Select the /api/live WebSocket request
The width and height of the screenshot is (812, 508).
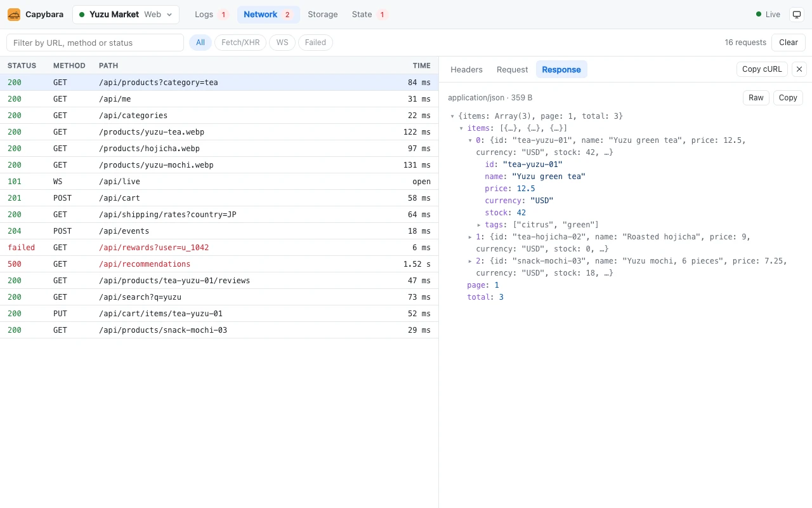pyautogui.click(x=219, y=182)
